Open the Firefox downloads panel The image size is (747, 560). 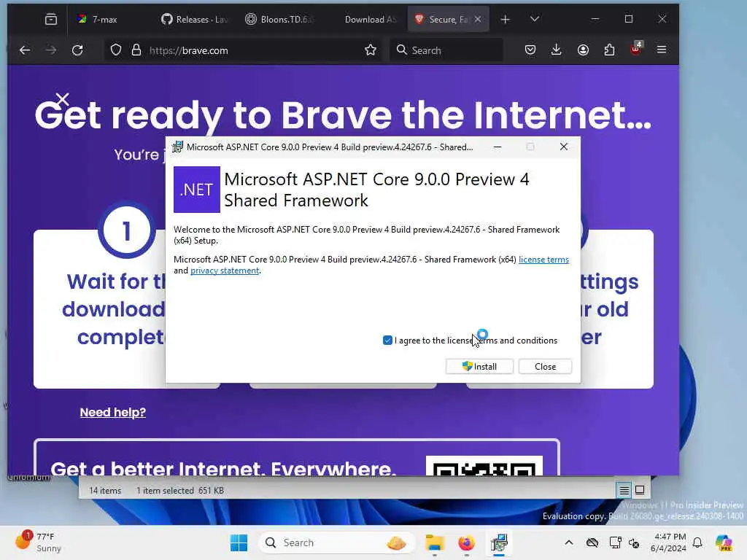(x=556, y=50)
